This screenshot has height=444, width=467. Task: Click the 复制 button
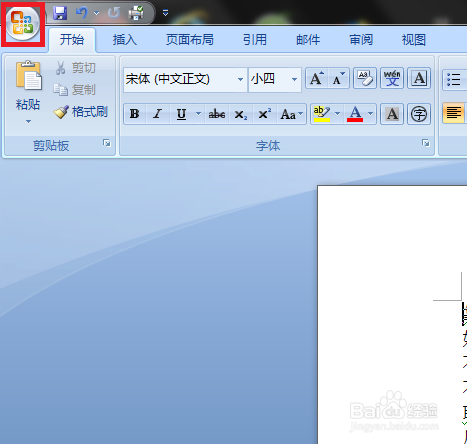click(x=75, y=90)
